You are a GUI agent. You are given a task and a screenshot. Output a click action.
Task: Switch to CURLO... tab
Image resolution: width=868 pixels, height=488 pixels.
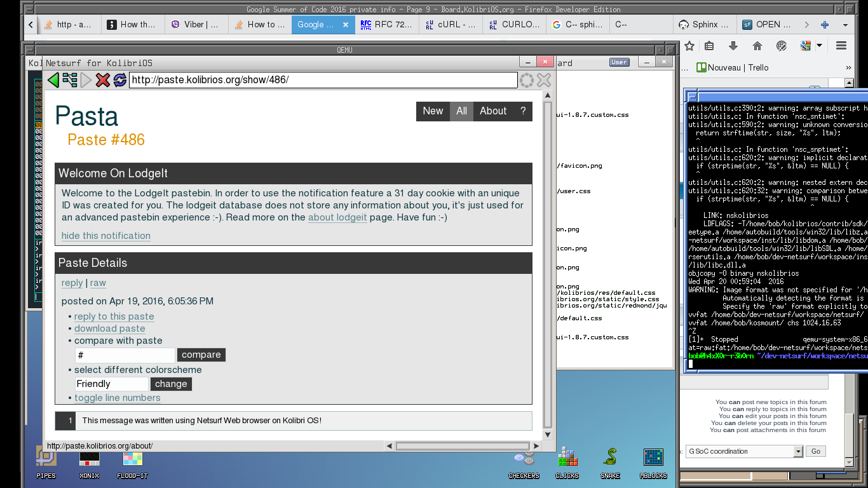point(515,25)
